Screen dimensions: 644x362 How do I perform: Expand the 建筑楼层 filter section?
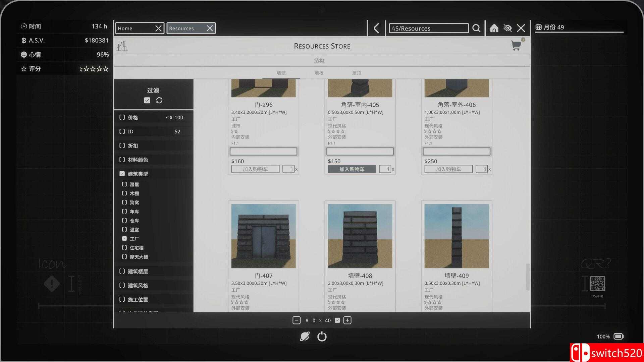coord(138,271)
